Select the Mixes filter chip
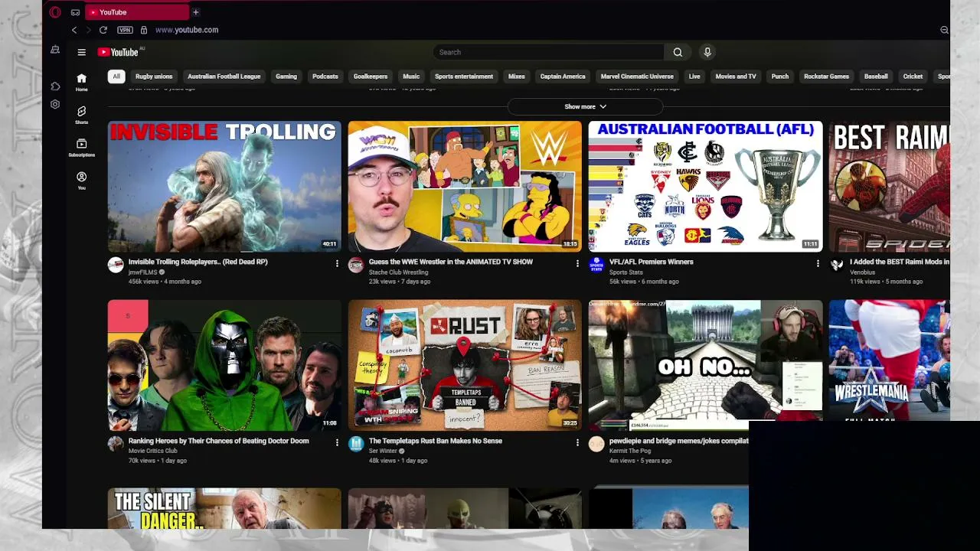 click(x=517, y=77)
